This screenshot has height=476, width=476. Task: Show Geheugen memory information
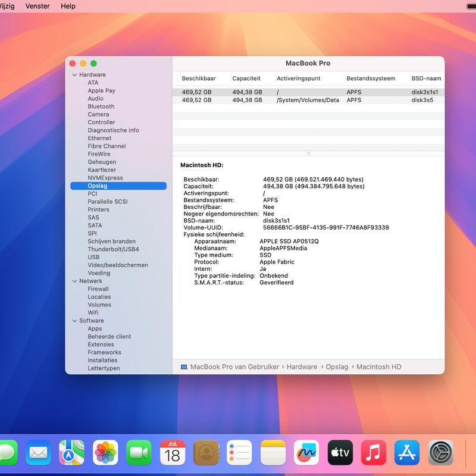(x=102, y=162)
